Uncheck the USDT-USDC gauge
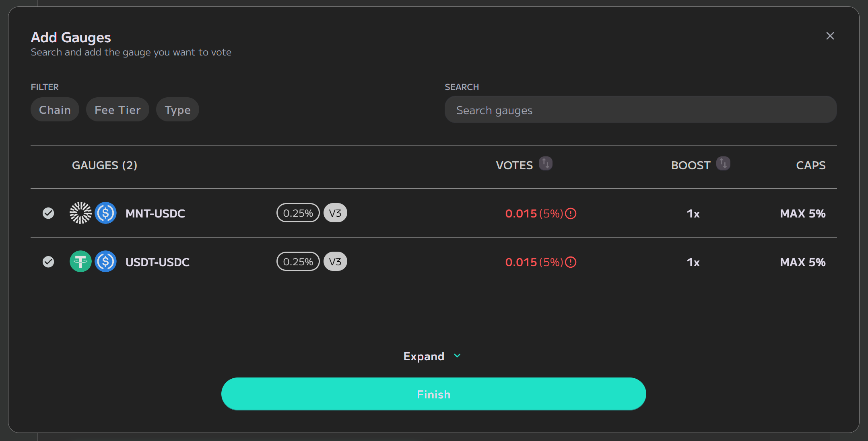Viewport: 868px width, 441px height. point(48,262)
